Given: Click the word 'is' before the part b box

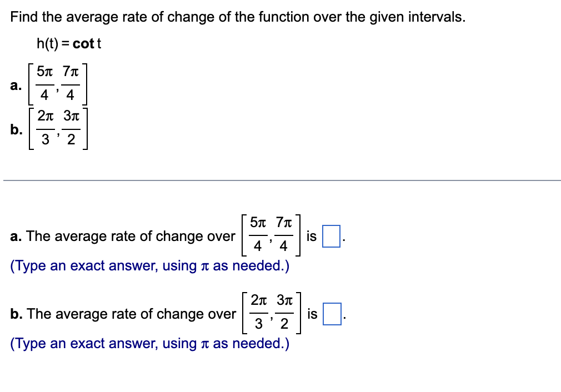Looking at the screenshot, I should coord(312,314).
